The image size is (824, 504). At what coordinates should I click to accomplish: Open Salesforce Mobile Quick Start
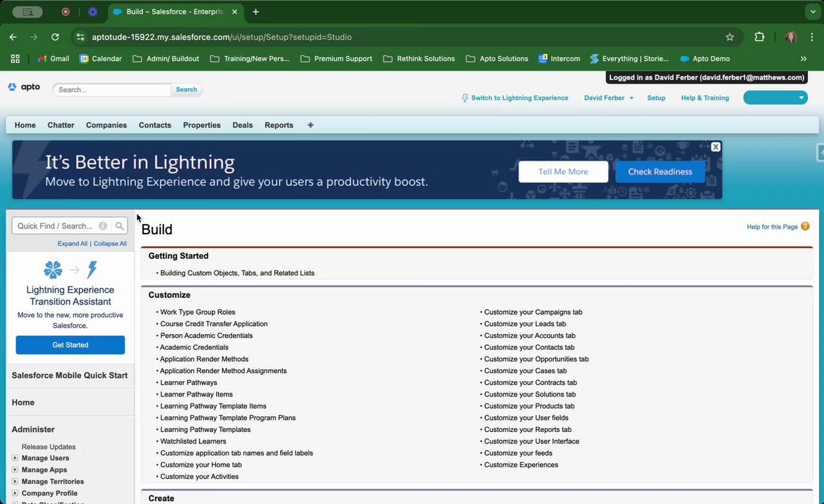coord(70,375)
